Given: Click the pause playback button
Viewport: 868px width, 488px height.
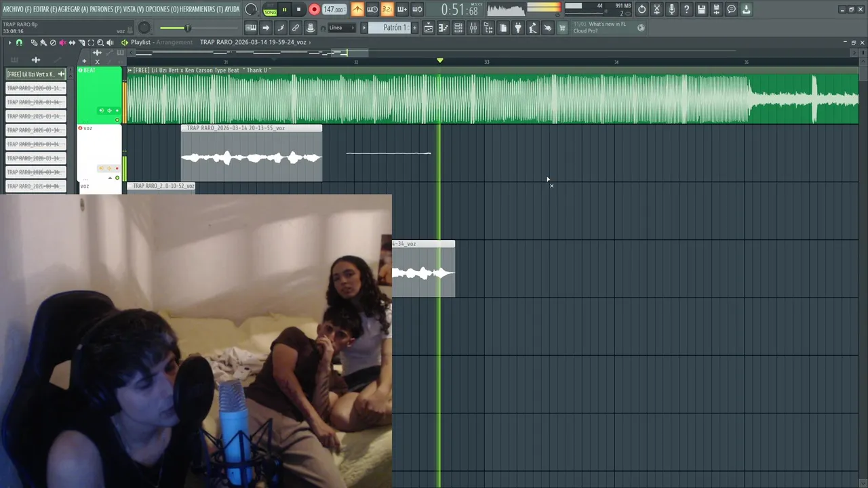Looking at the screenshot, I should tap(285, 9).
